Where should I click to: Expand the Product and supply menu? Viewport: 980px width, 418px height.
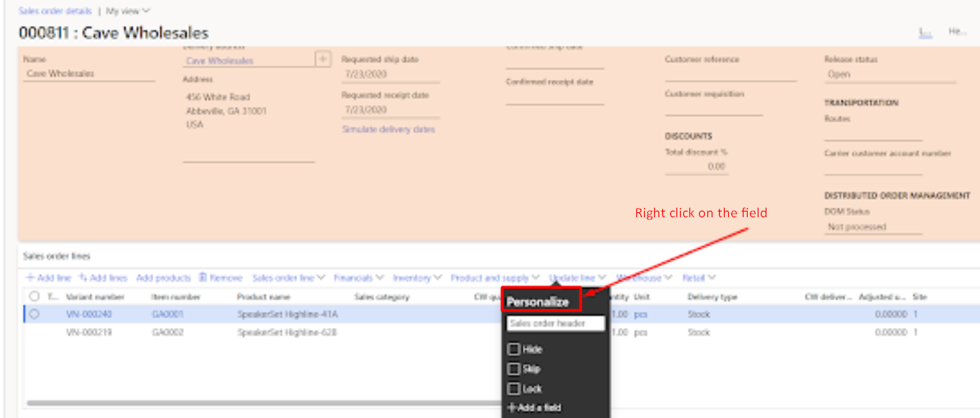495,278
